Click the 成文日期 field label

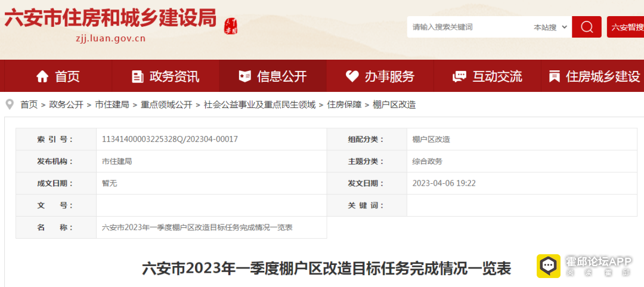pyautogui.click(x=55, y=183)
